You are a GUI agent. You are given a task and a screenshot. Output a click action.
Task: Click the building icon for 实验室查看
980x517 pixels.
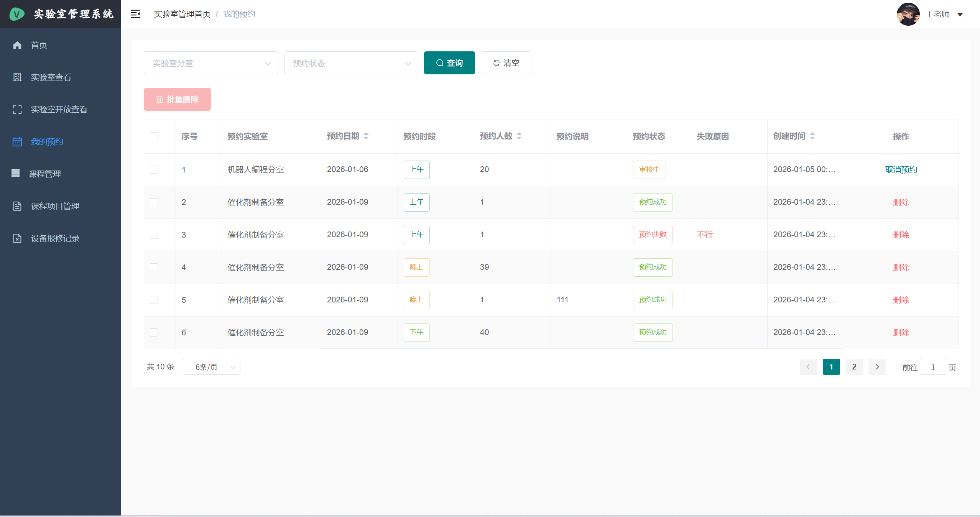coord(17,77)
